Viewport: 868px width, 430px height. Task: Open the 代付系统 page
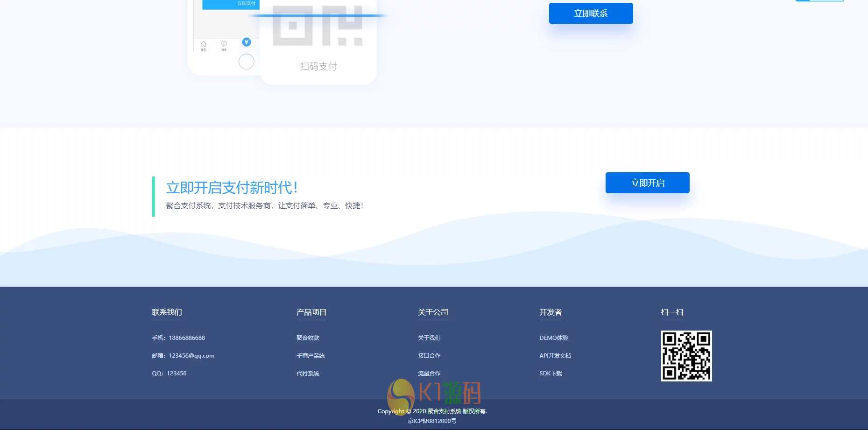pyautogui.click(x=308, y=373)
